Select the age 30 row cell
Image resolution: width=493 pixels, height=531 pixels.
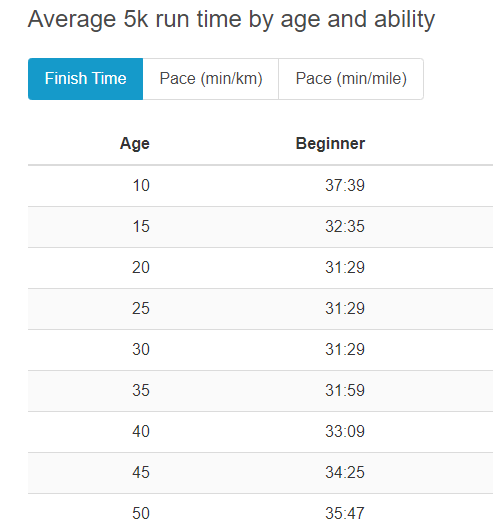(141, 349)
